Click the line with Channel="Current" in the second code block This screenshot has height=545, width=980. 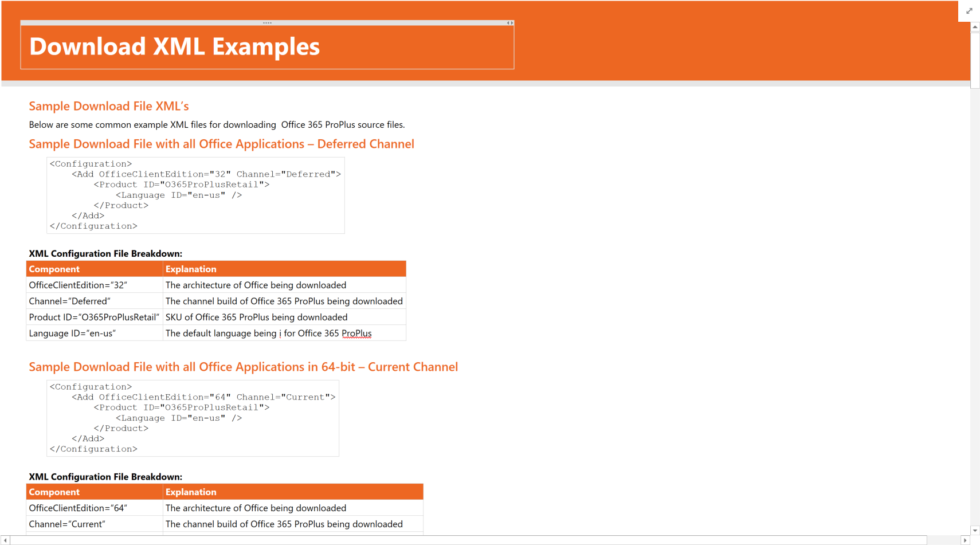203,397
